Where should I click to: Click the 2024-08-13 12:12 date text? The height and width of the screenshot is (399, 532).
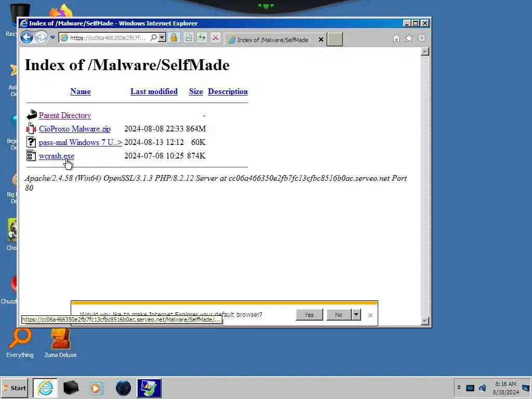154,142
